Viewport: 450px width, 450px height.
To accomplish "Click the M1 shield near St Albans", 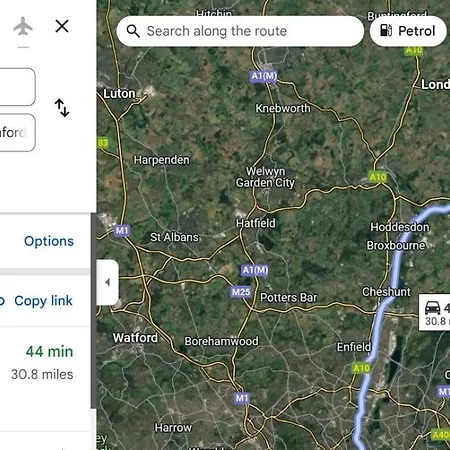I will pyautogui.click(x=122, y=230).
